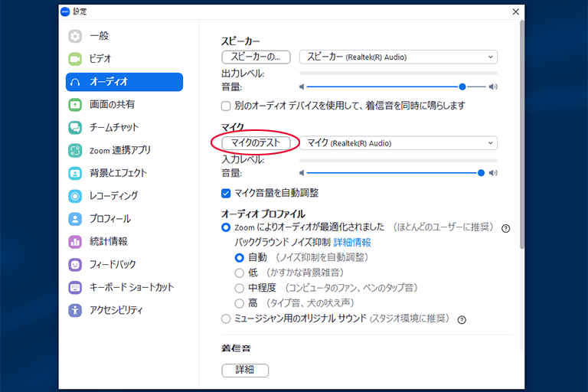Screen dimensions: 588x392
Task: Open 統計情報 settings page
Action: [124, 242]
